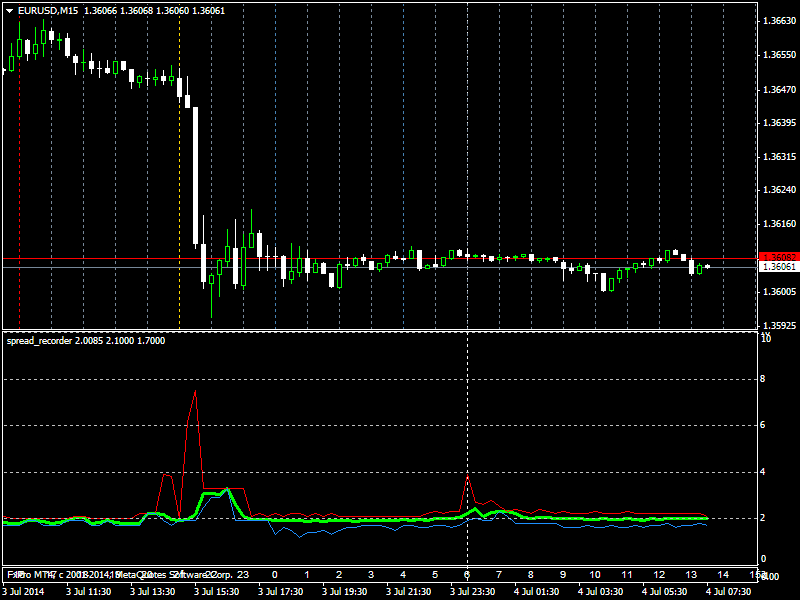Click the tallest red spread spike peak
Viewport: 800px width, 600px height.
pos(195,392)
